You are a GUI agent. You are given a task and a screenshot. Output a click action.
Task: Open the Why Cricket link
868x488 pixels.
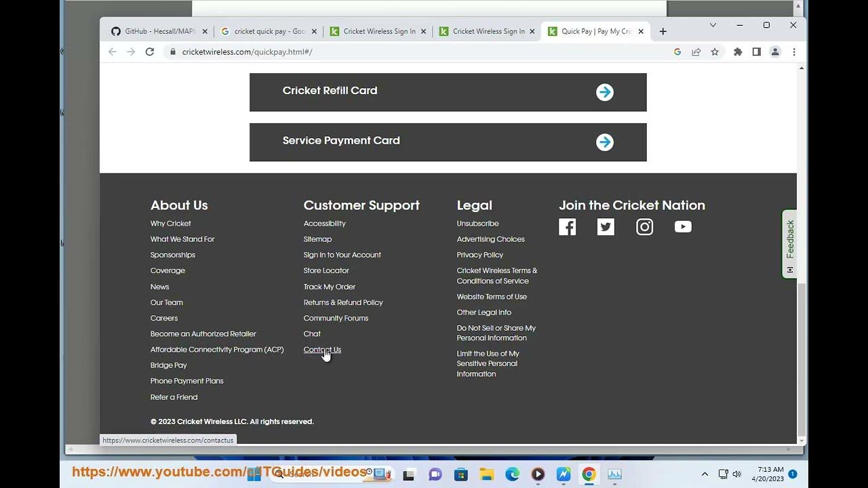tap(170, 224)
